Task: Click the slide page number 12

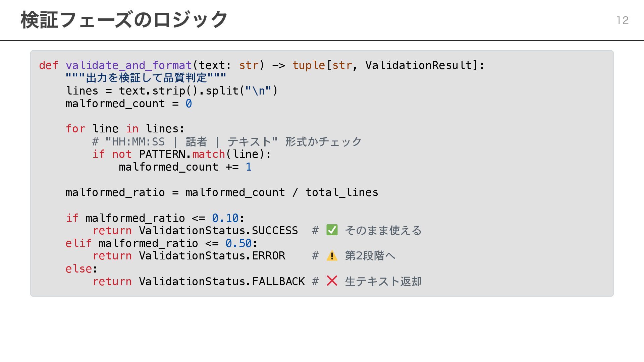Action: 623,20
